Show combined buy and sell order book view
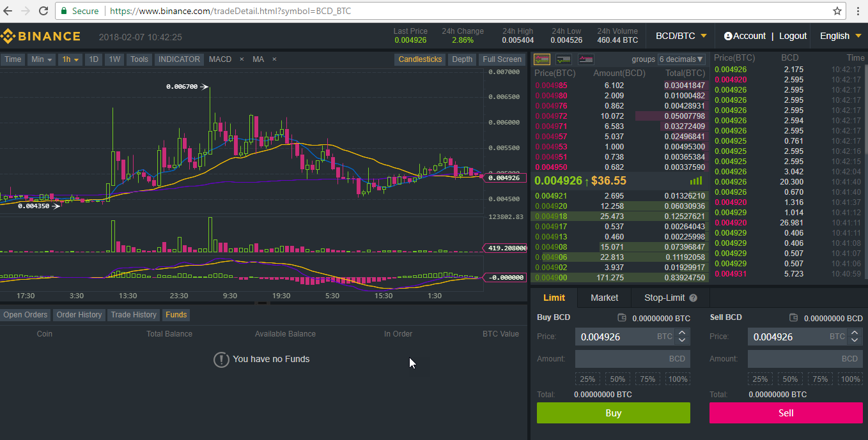868x440 pixels. [x=542, y=59]
